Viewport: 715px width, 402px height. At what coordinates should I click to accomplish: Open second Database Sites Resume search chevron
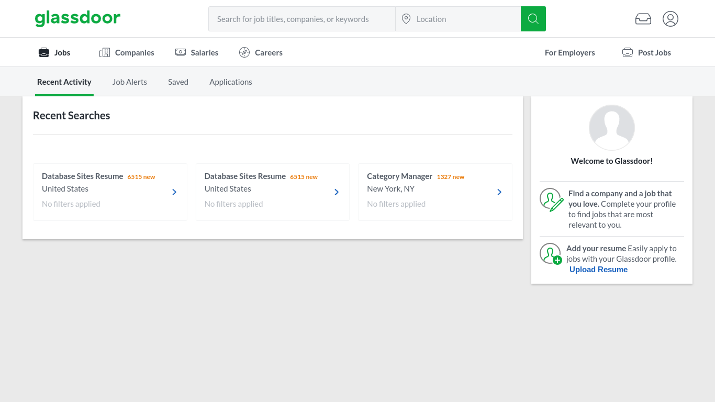click(x=337, y=192)
